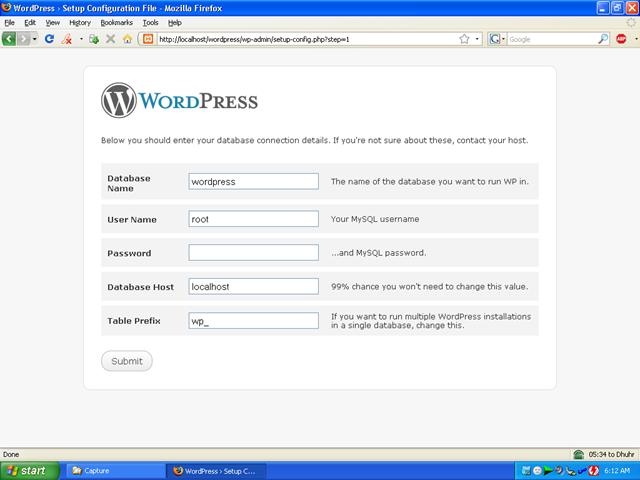Click the green arrow icon in the system tray
640x480 pixels.
click(548, 471)
